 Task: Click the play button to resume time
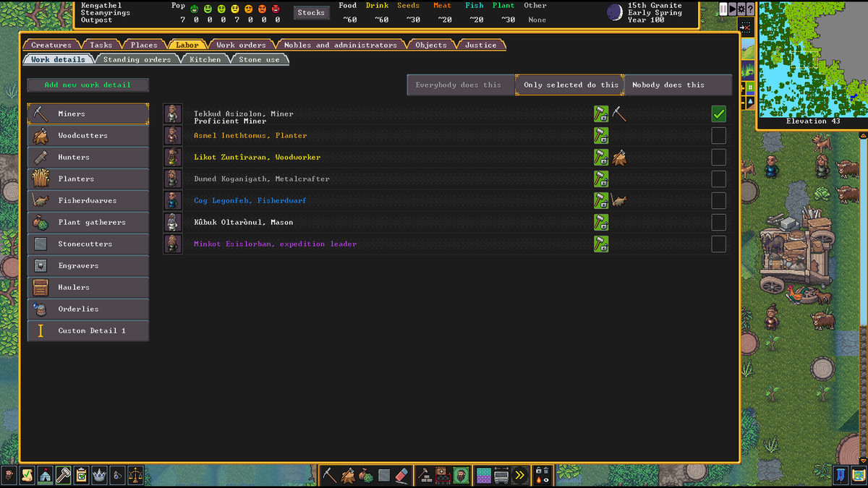pyautogui.click(x=732, y=9)
